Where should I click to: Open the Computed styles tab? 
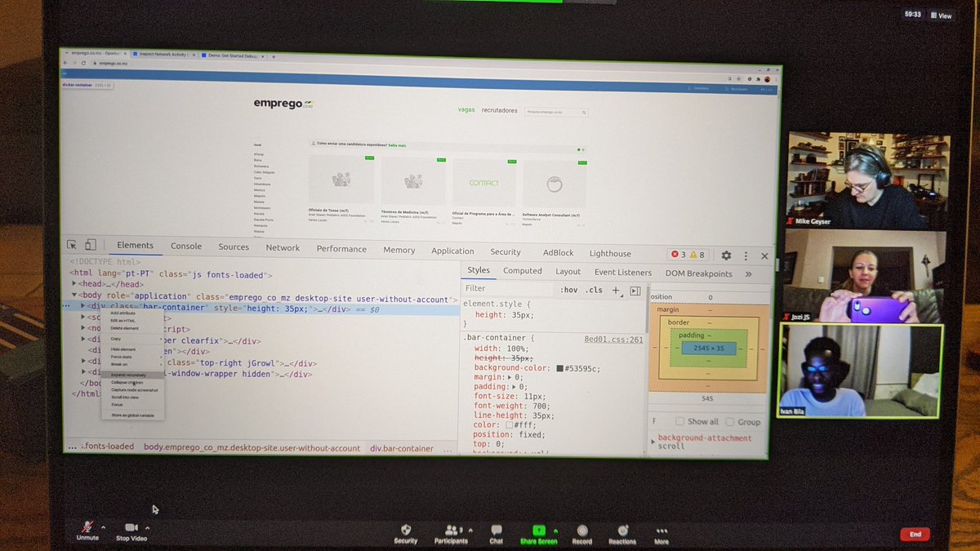point(523,271)
